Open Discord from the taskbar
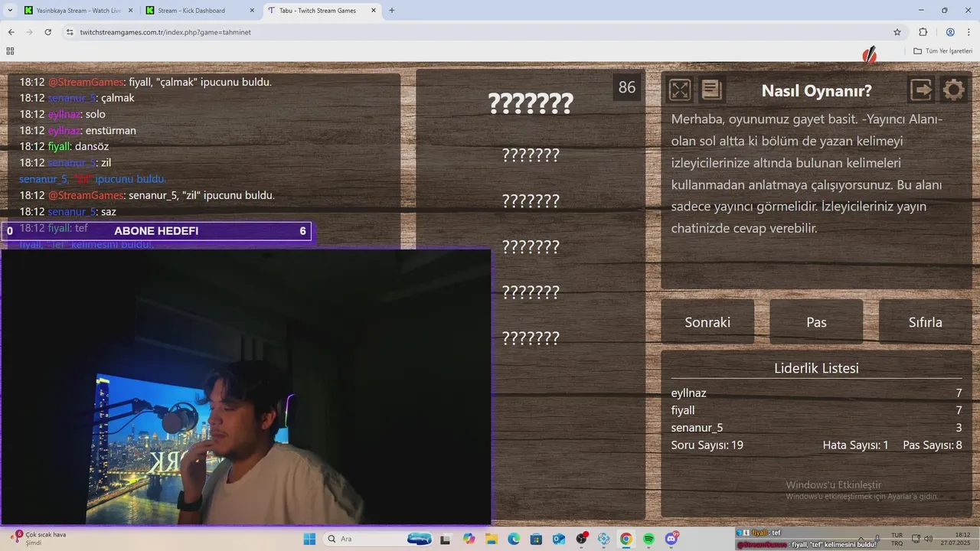 (671, 539)
